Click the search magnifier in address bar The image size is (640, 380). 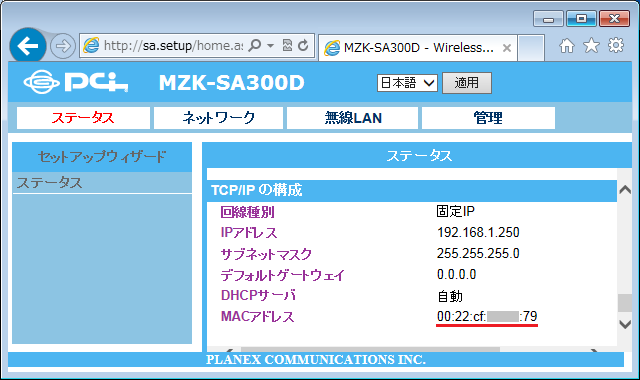point(255,45)
